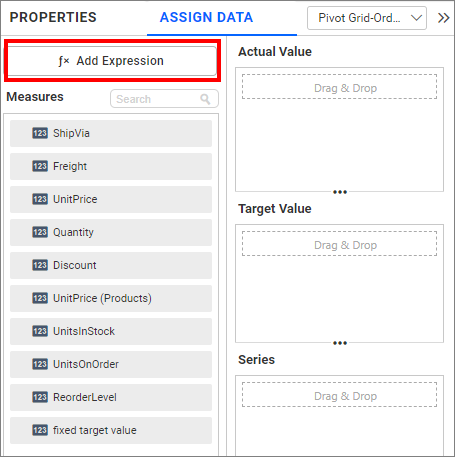Select the fixed target value measure
The image size is (455, 457).
(111, 430)
